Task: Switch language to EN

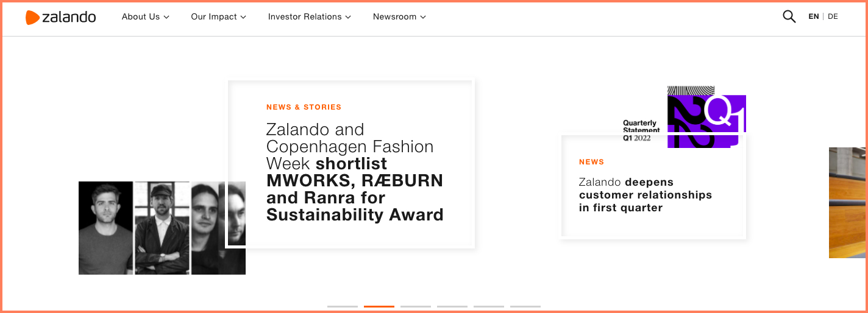Action: click(x=814, y=16)
